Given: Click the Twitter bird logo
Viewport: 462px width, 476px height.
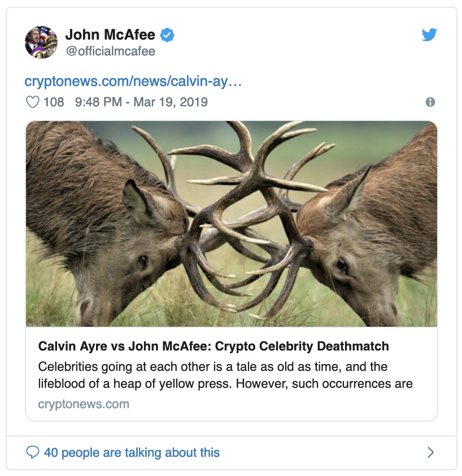Looking at the screenshot, I should coord(429,35).
